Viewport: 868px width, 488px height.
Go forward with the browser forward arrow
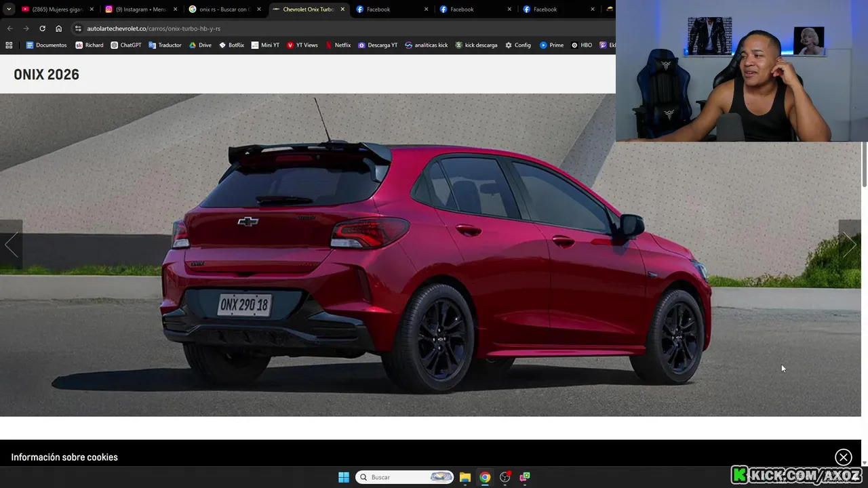[26, 28]
